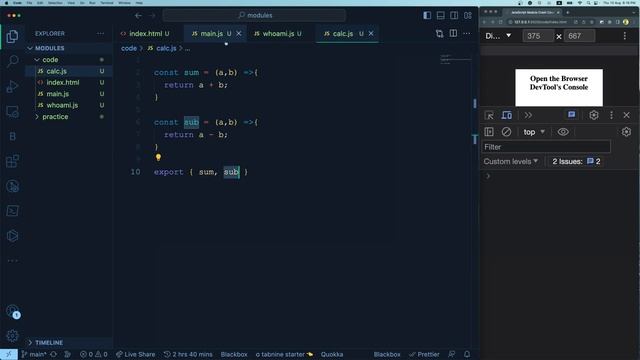Click the lightbulb code action icon
This screenshot has width=640, height=360.
(x=158, y=157)
